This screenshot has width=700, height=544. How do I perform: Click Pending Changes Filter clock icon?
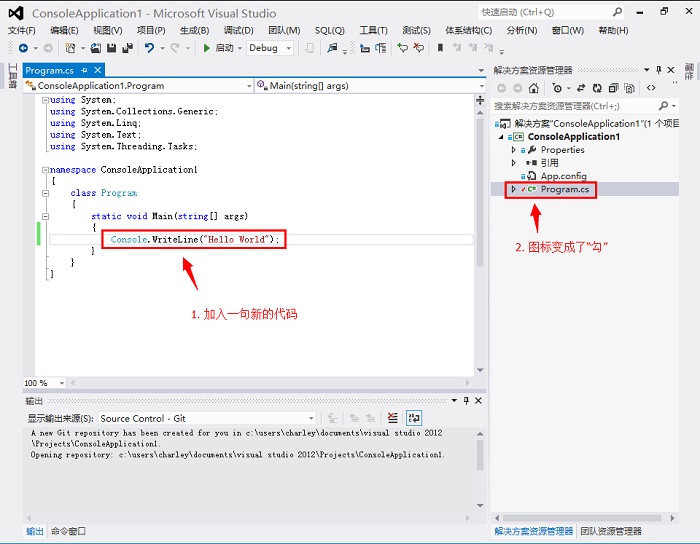[557, 88]
